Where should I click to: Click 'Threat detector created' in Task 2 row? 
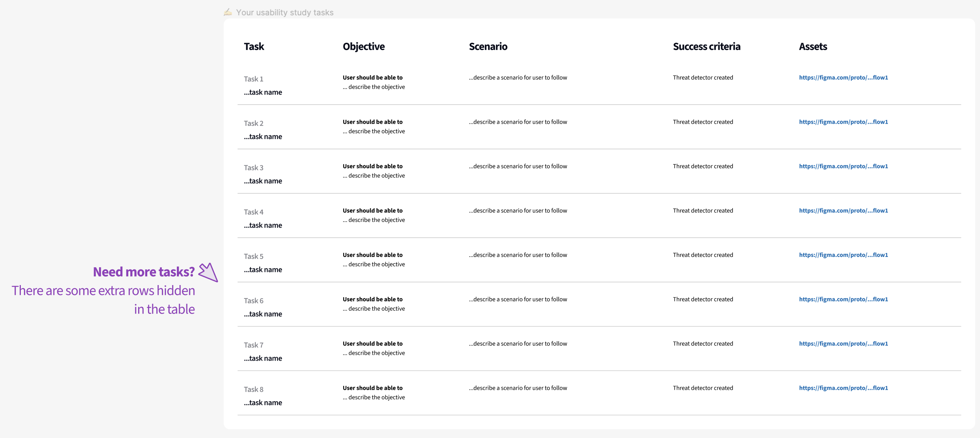[x=703, y=122]
